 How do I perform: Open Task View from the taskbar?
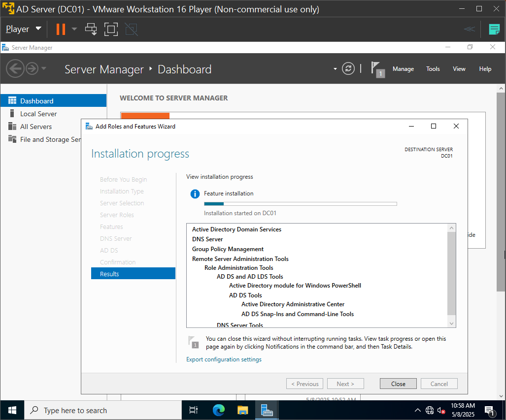(194, 410)
